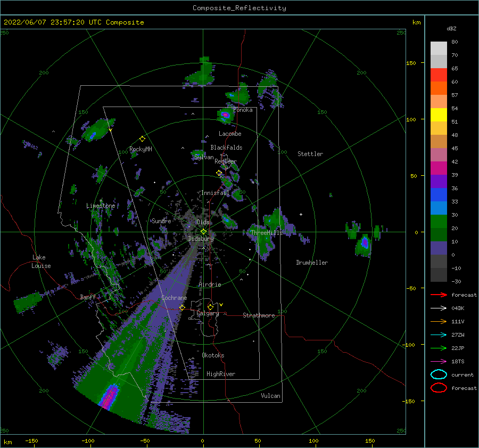479x448 pixels.
Task: Click the asterisk marker above Limestone
Action: (x=101, y=201)
